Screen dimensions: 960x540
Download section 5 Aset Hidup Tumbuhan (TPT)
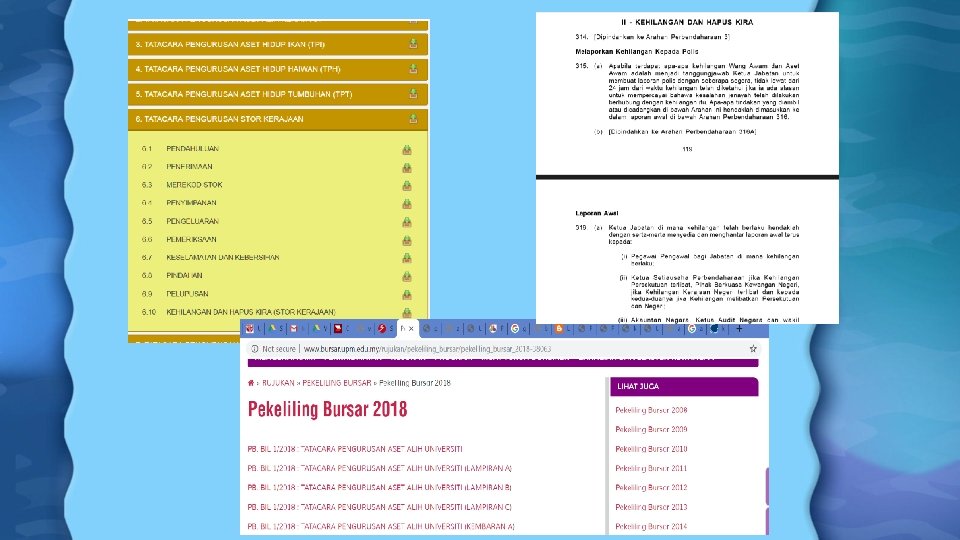413,94
